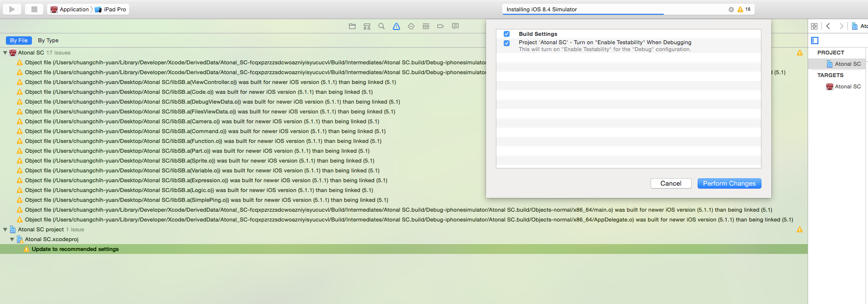Click the project group warning badge
This screenshot has width=868, height=304.
tap(800, 229)
